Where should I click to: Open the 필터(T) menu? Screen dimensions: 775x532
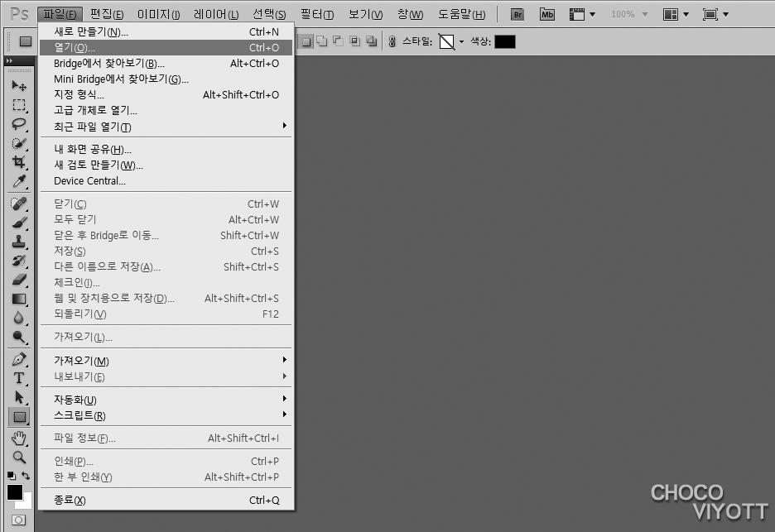[317, 14]
